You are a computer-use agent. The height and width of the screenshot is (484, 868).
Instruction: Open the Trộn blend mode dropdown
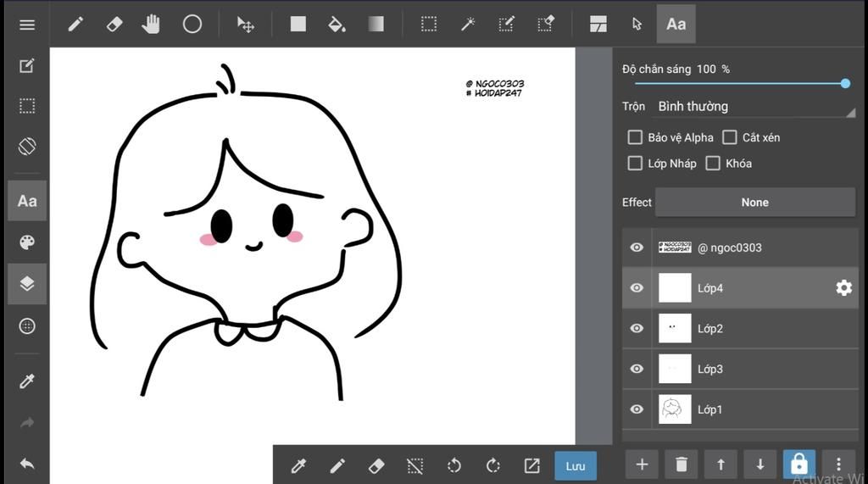[x=755, y=107]
